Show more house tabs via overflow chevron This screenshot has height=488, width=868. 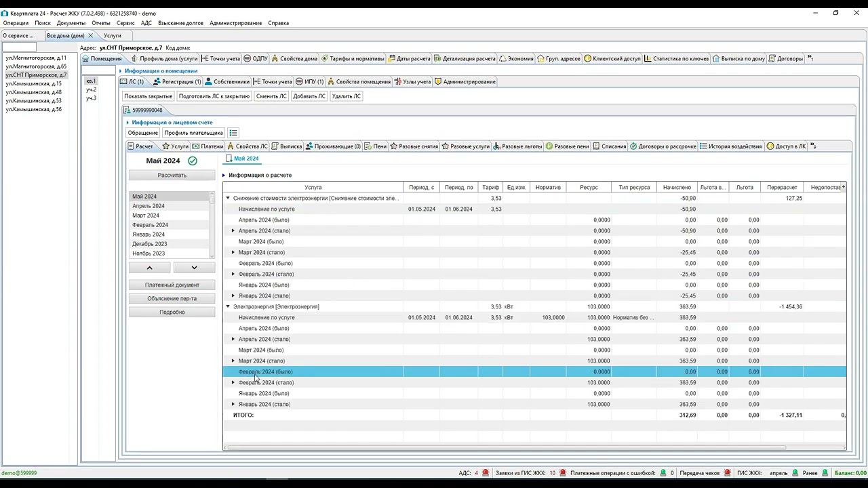coord(810,58)
